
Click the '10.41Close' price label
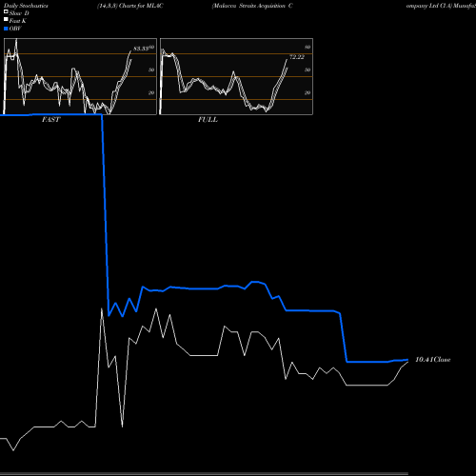pos(433,360)
